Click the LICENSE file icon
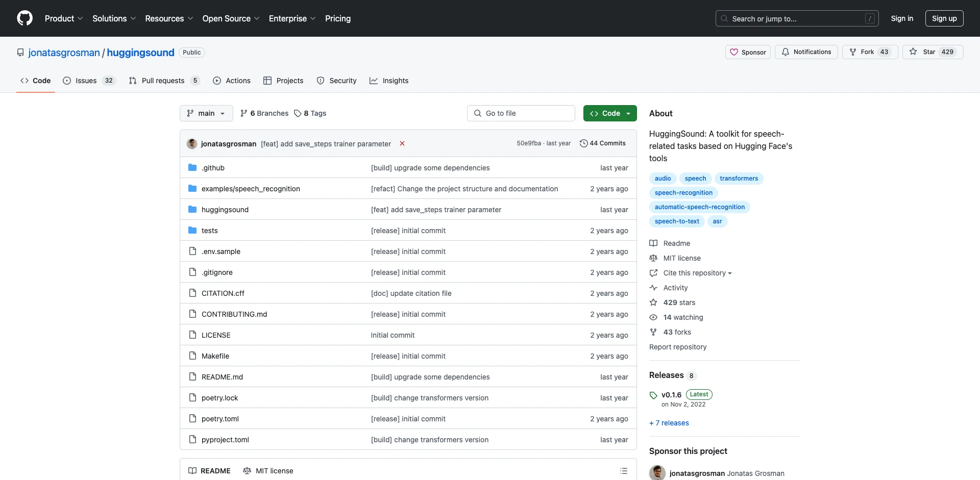The height and width of the screenshot is (480, 980). (192, 335)
